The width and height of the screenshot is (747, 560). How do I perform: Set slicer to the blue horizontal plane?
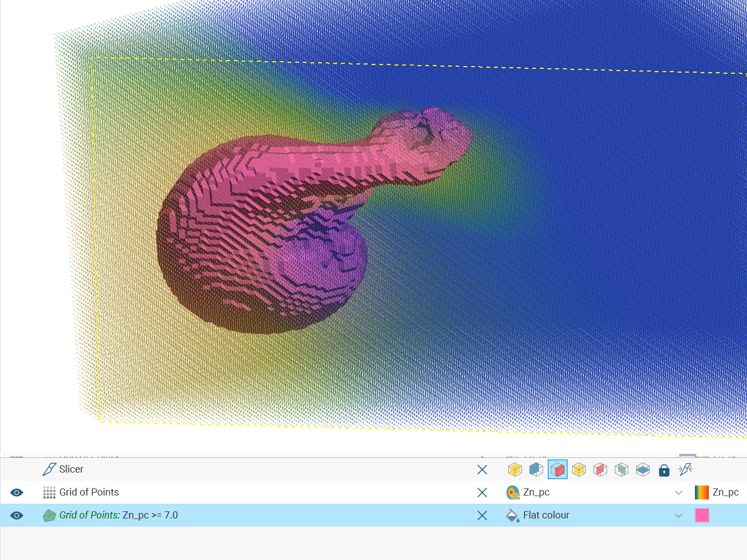click(x=643, y=470)
